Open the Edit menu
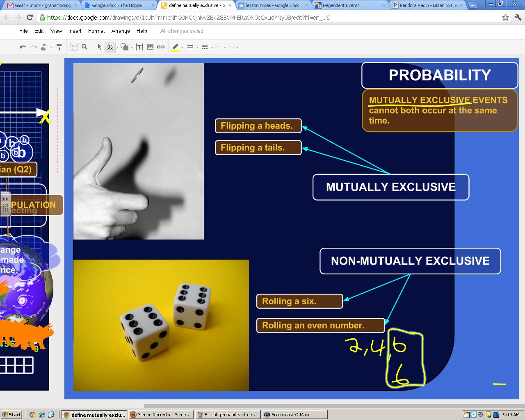525x420 pixels. pyautogui.click(x=39, y=31)
